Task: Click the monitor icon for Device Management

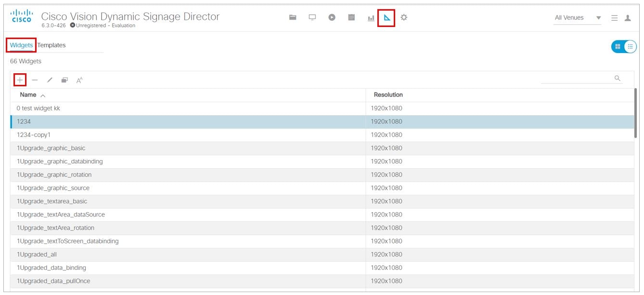Action: (312, 17)
